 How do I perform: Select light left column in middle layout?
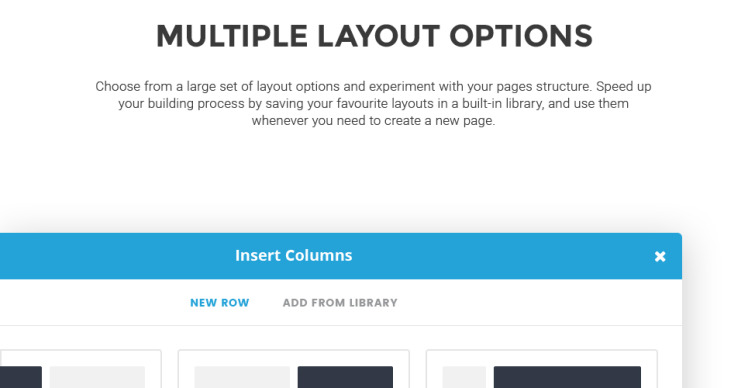click(x=242, y=377)
